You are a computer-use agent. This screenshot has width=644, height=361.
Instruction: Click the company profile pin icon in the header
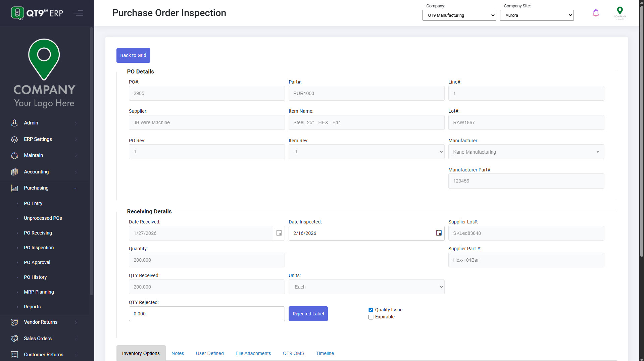pos(620,13)
